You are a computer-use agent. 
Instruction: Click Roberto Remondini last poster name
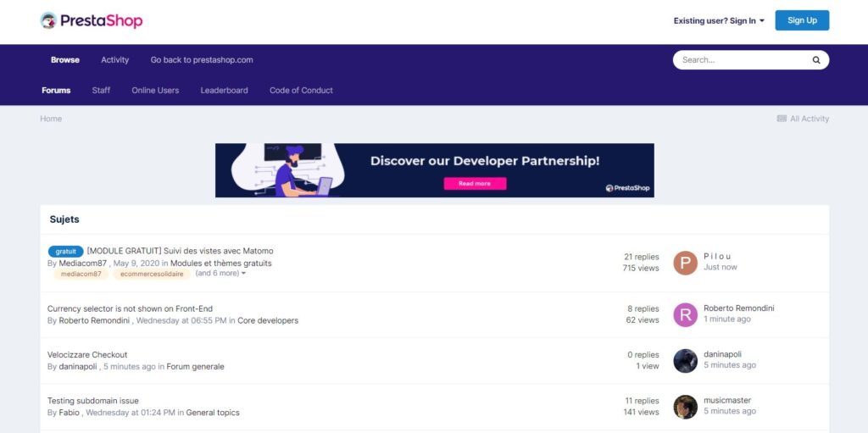click(739, 308)
